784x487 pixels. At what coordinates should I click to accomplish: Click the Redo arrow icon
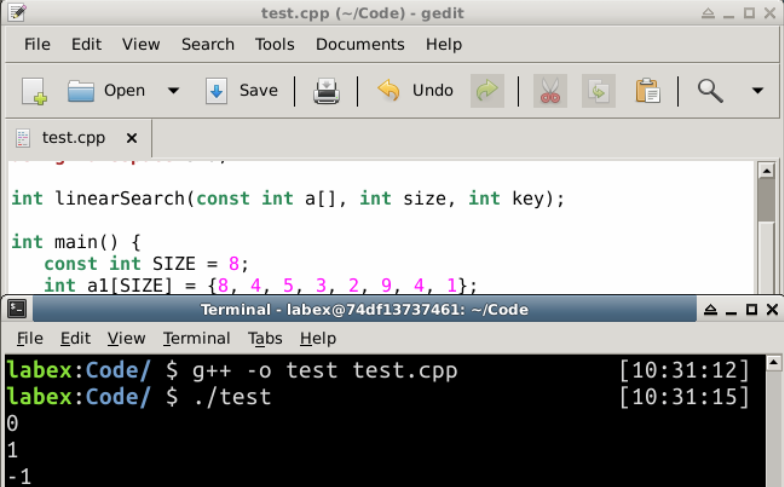coord(487,91)
